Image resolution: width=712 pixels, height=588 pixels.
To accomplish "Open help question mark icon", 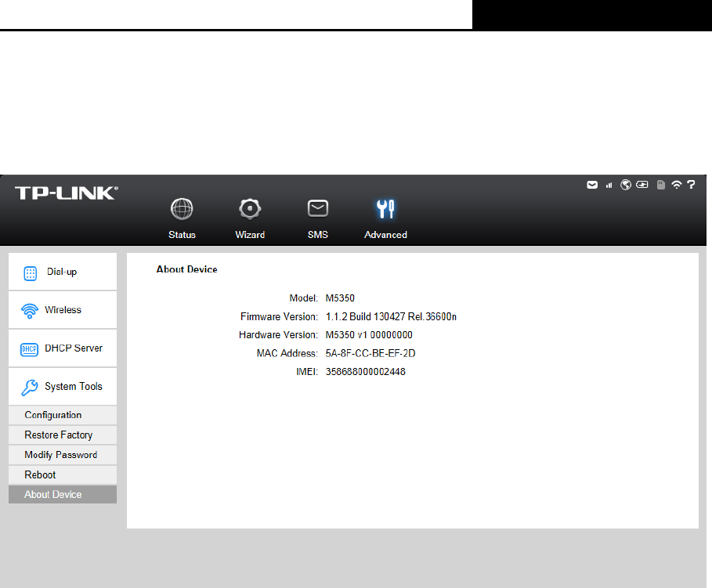I will coord(691,185).
